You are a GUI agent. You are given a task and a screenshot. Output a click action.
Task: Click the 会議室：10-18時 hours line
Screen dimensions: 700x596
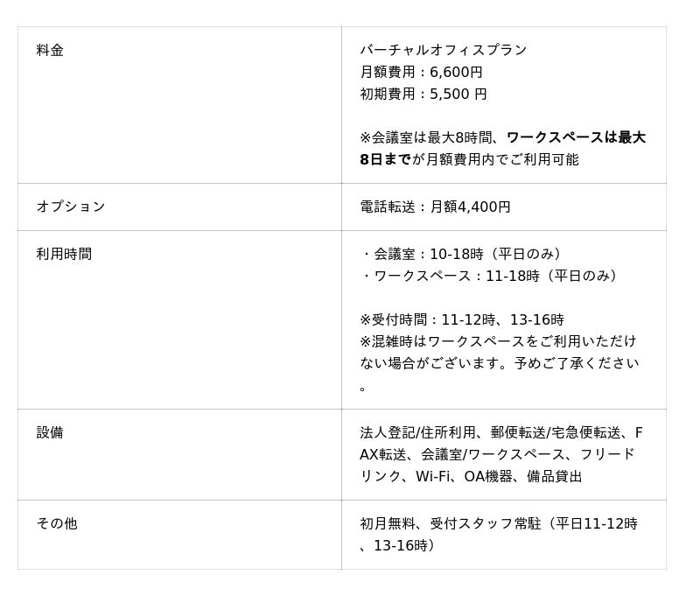[x=462, y=255]
